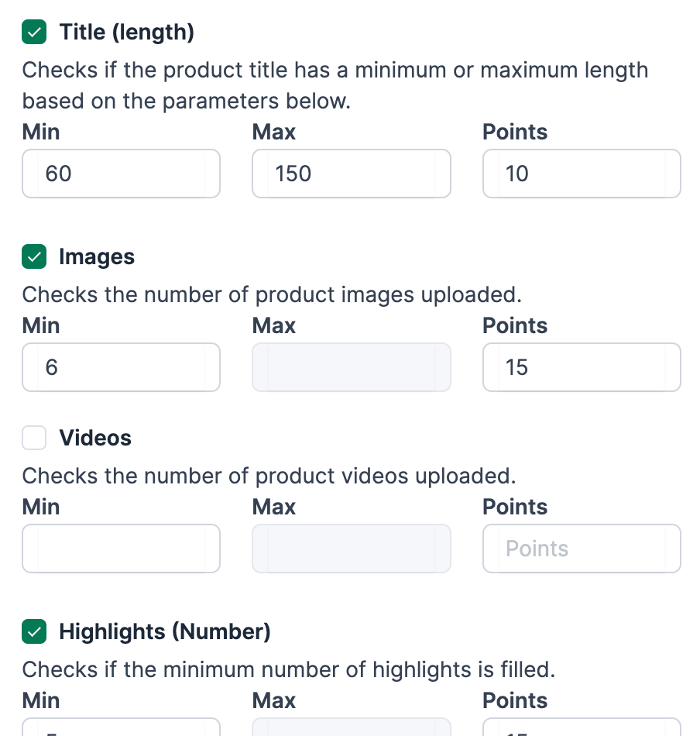Uncheck the Title (length) checkbox
The height and width of the screenshot is (736, 700).
[34, 33]
